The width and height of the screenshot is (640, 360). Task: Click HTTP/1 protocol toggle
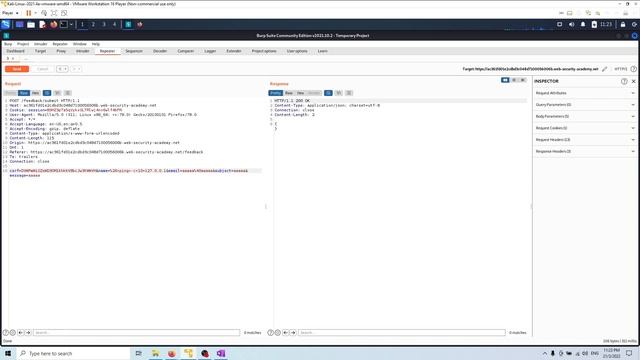tap(620, 69)
